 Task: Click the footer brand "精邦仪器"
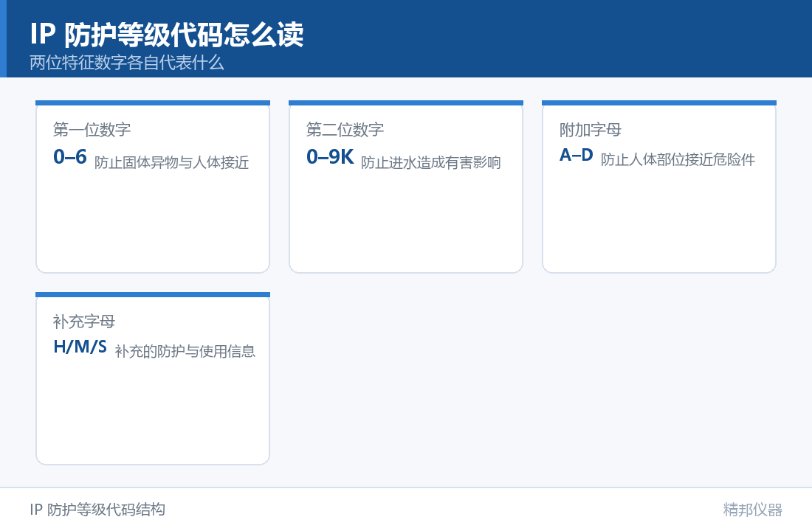click(x=752, y=510)
